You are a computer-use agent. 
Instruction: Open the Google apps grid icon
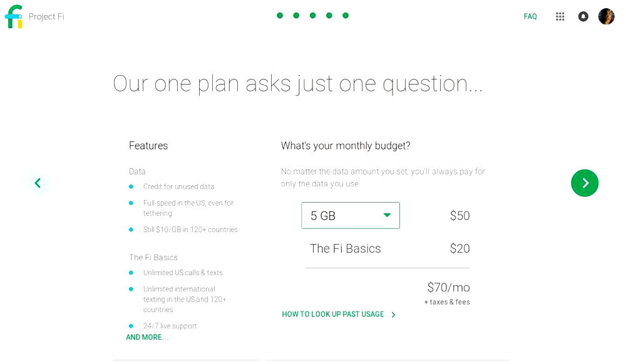point(560,16)
